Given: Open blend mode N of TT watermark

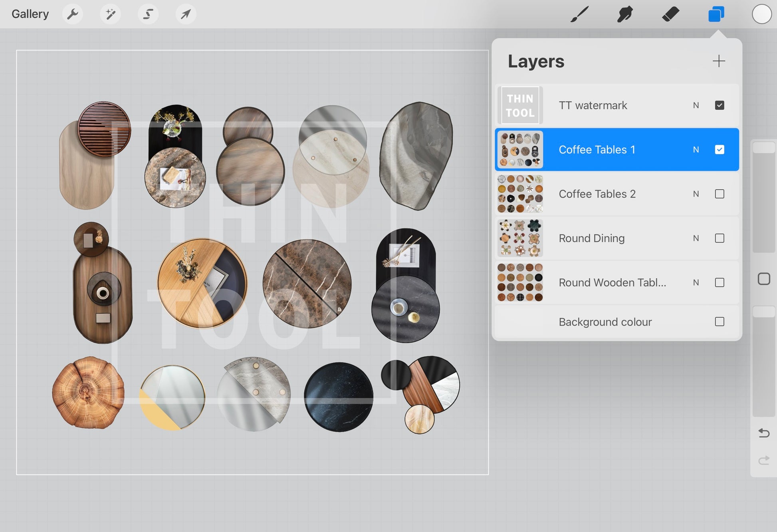Looking at the screenshot, I should (696, 105).
